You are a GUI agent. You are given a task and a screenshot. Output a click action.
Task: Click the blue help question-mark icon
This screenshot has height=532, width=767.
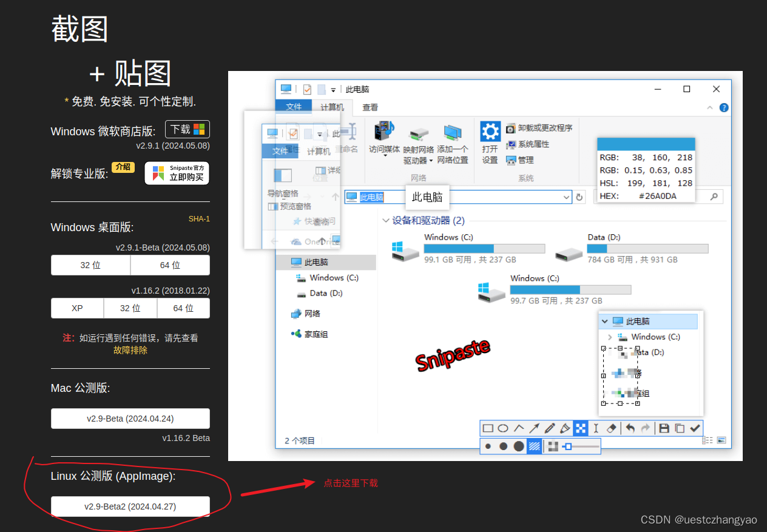723,107
